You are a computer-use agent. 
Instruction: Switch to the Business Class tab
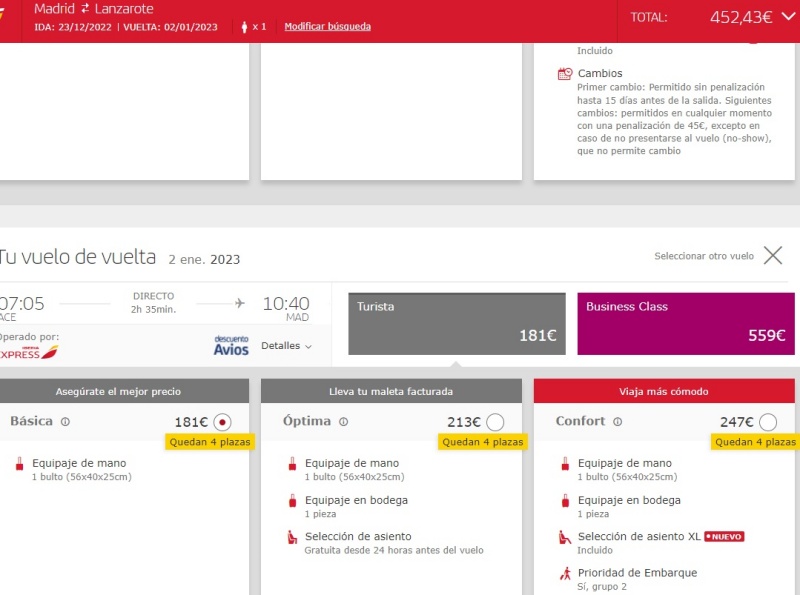click(x=685, y=323)
